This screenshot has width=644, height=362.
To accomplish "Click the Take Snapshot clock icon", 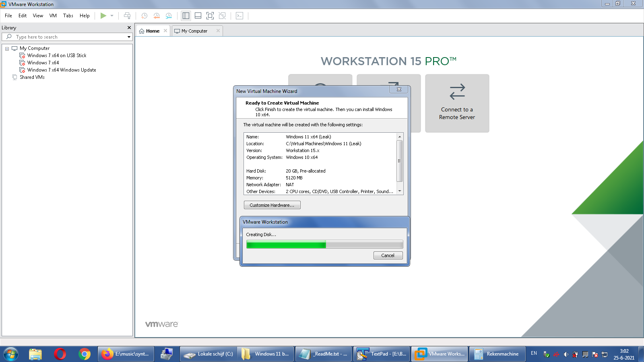I will pos(144,16).
